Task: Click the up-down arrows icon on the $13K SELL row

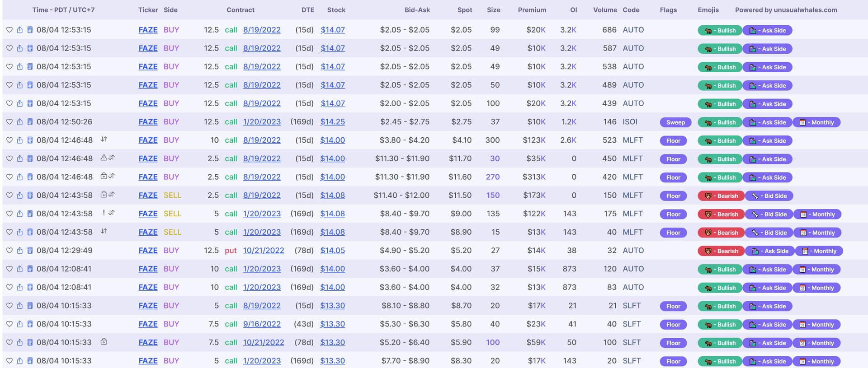Action: click(104, 231)
